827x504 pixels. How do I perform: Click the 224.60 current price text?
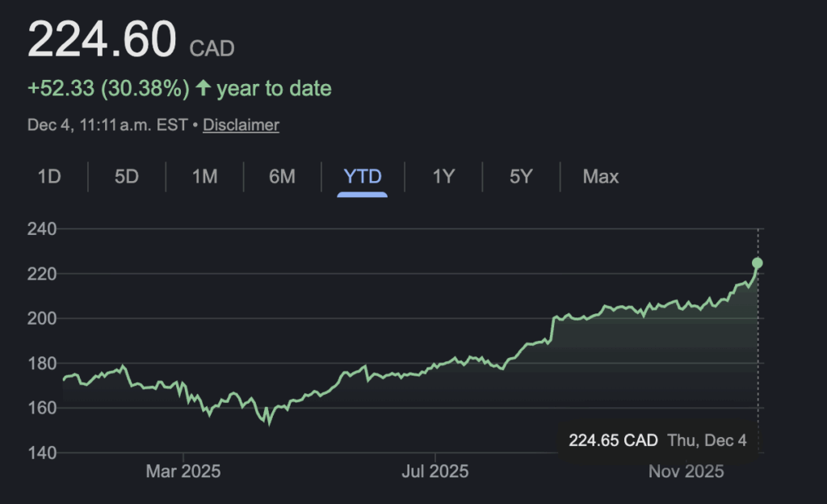click(102, 40)
